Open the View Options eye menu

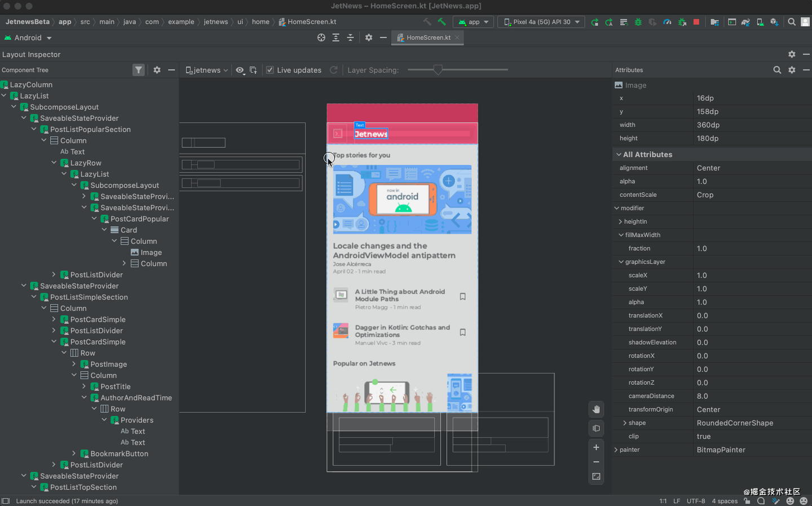240,70
